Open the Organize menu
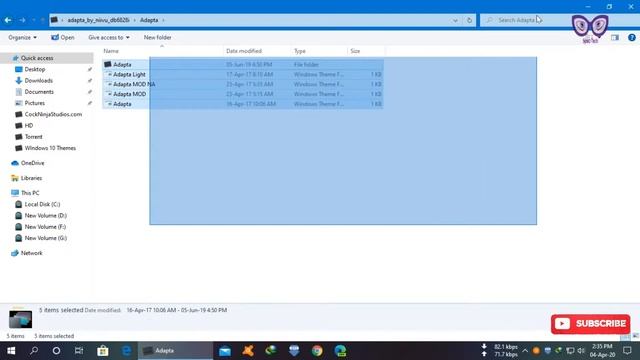Screen dimensions: 640x360 tap(22, 37)
